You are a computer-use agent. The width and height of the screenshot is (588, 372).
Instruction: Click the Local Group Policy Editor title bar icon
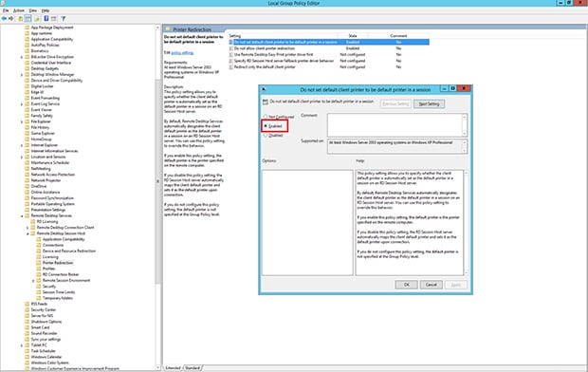coord(3,3)
